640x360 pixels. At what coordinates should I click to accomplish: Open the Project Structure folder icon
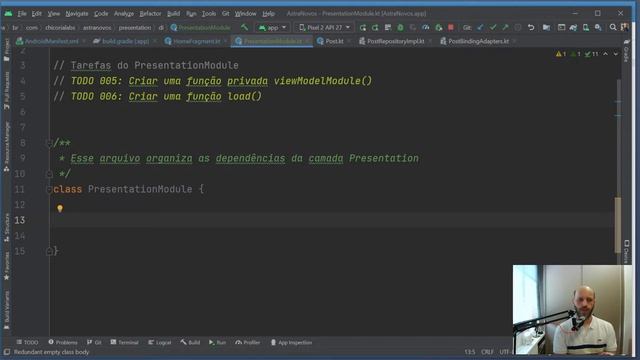coord(546,27)
